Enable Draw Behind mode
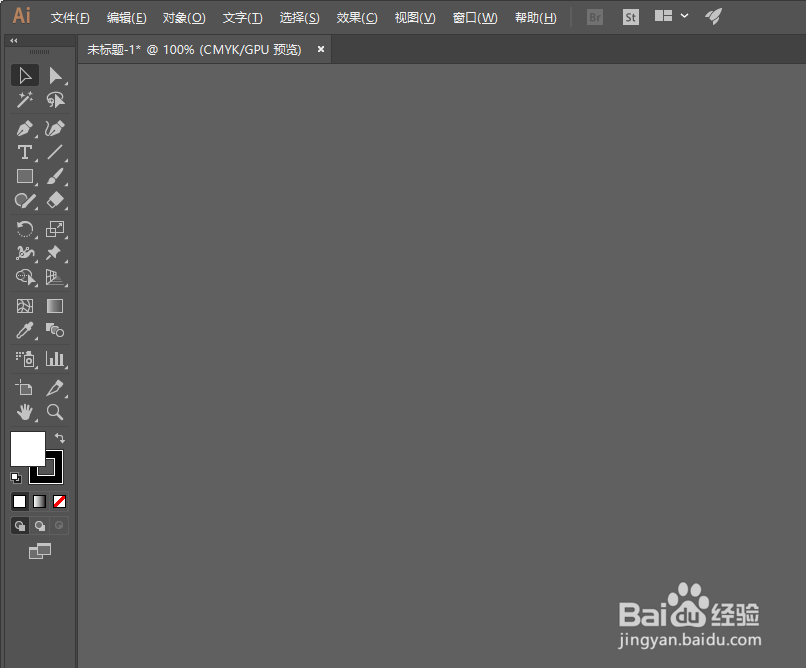Viewport: 806px width, 668px height. [x=40, y=526]
